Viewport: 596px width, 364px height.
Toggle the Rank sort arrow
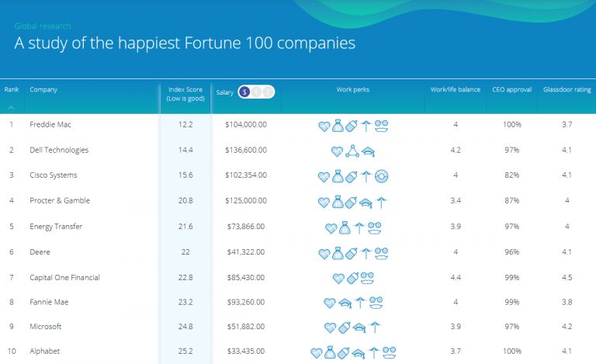(12, 107)
